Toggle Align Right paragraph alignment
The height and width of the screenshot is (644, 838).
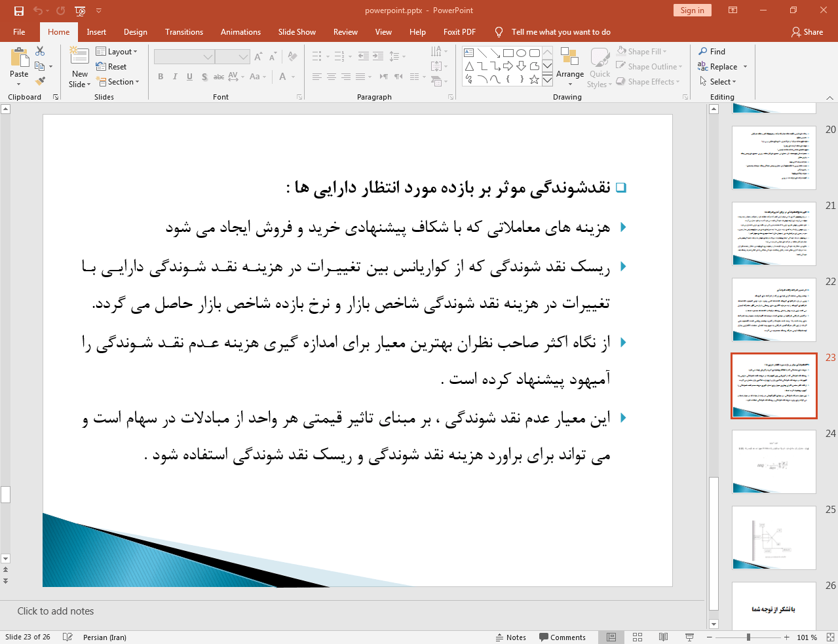tap(346, 77)
